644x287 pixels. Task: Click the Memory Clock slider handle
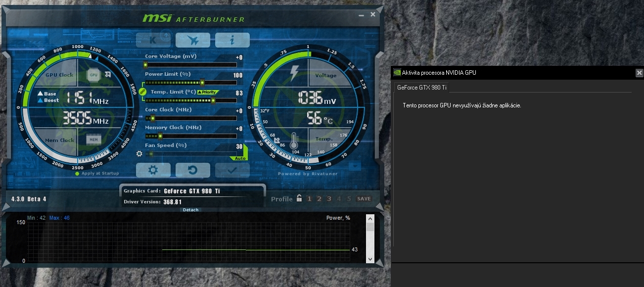click(x=160, y=136)
